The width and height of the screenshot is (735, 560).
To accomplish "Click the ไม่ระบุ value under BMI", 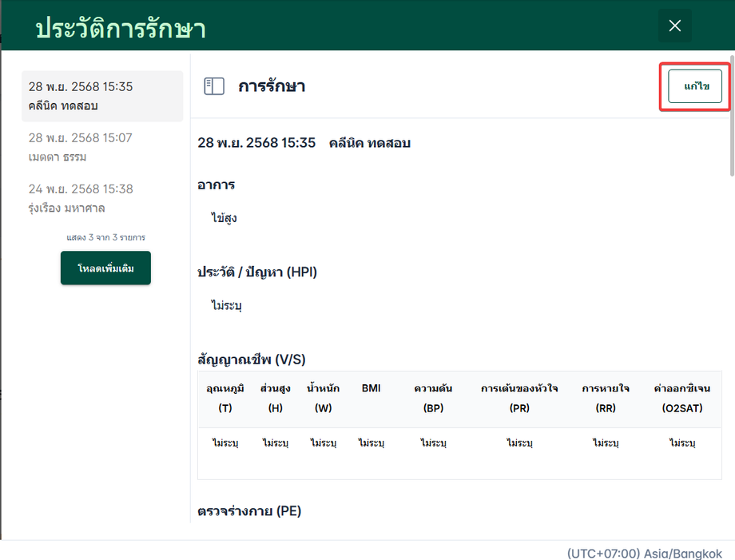I will [371, 443].
